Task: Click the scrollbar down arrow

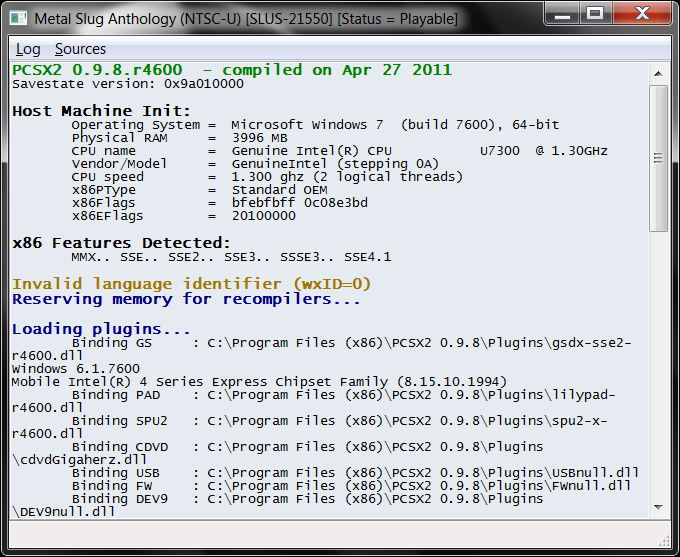Action: click(658, 507)
